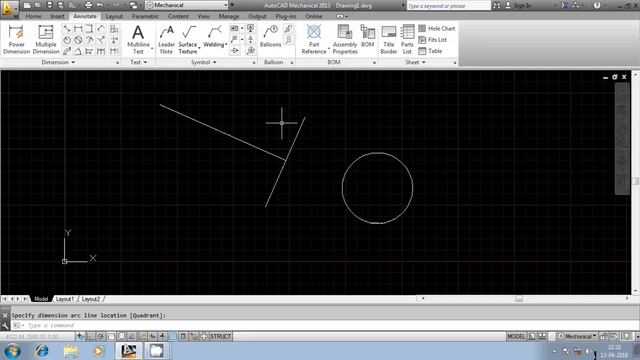Viewport: 640px width, 360px height.
Task: Switch to the Layout2 drawing tab
Action: [91, 299]
